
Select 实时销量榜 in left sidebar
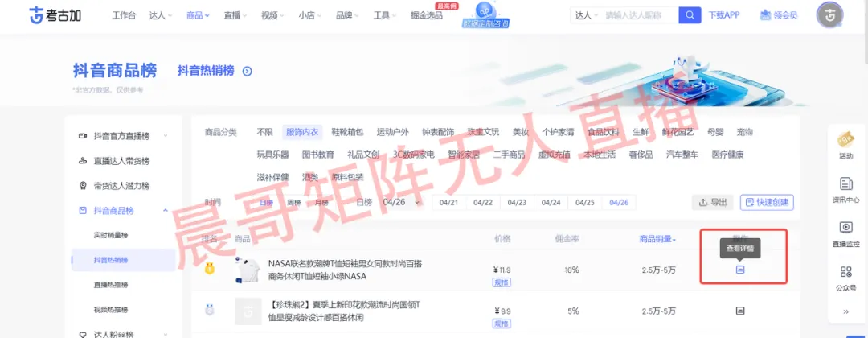111,235
